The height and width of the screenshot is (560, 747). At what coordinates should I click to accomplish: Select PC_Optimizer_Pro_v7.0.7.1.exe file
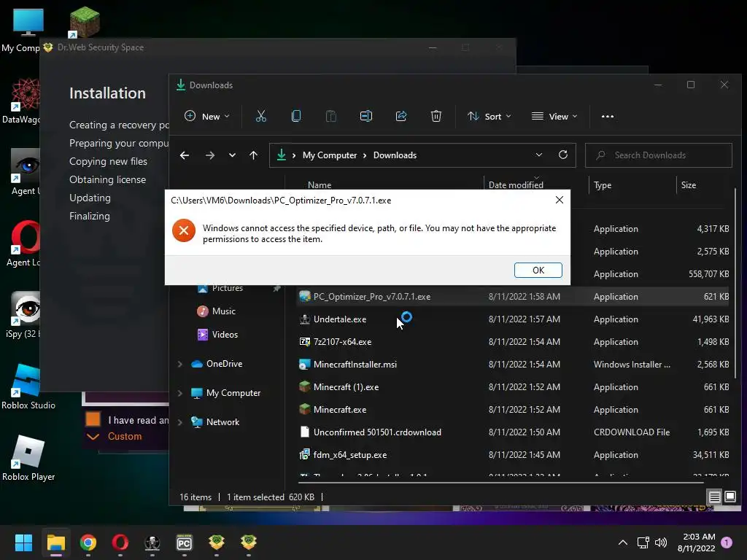[514, 297]
